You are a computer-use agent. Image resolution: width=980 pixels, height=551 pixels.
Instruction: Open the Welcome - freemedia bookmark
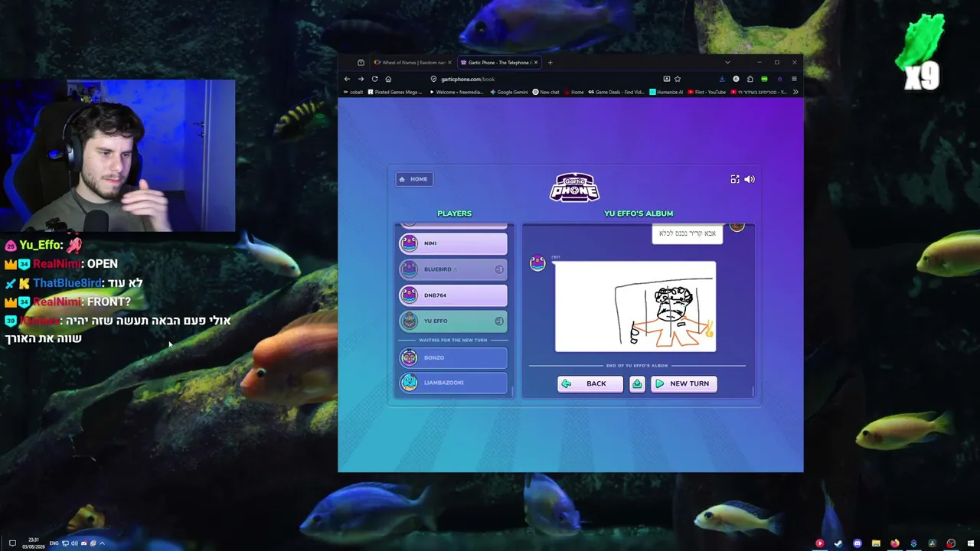click(456, 92)
